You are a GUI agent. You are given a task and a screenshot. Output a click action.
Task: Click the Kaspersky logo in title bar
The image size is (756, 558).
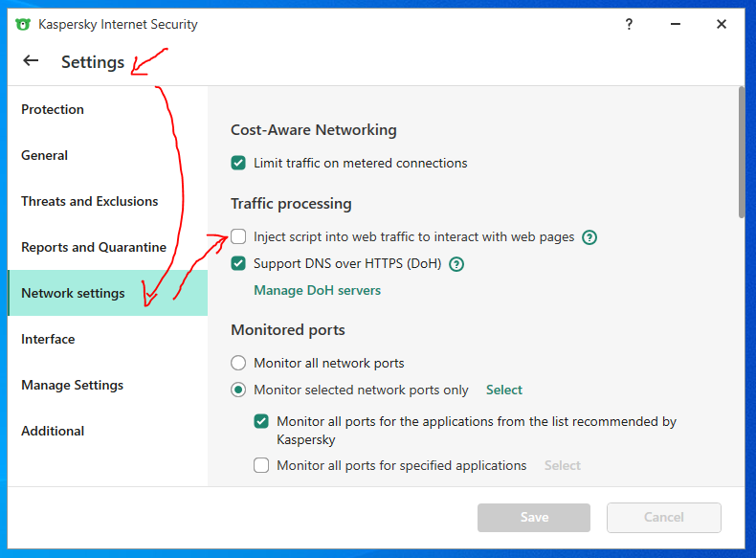(23, 25)
